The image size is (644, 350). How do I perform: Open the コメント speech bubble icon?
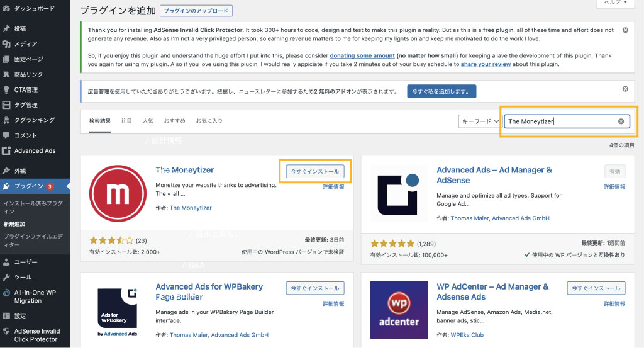tap(6, 135)
